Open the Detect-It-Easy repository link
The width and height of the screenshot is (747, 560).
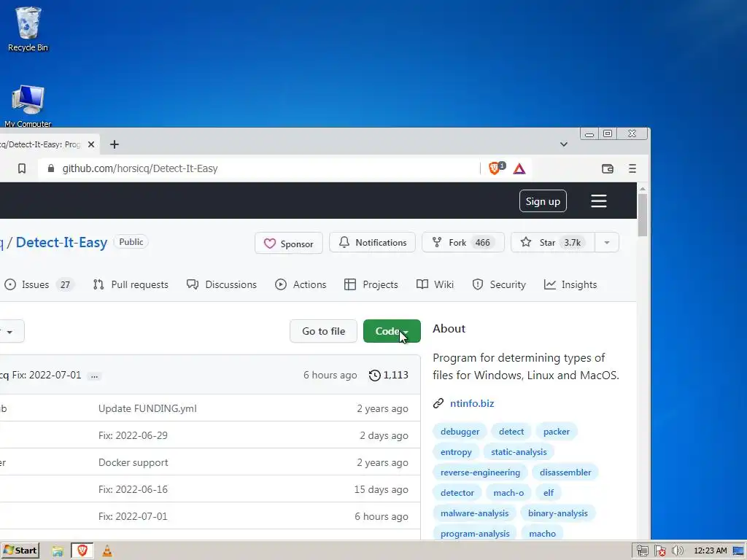(61, 242)
